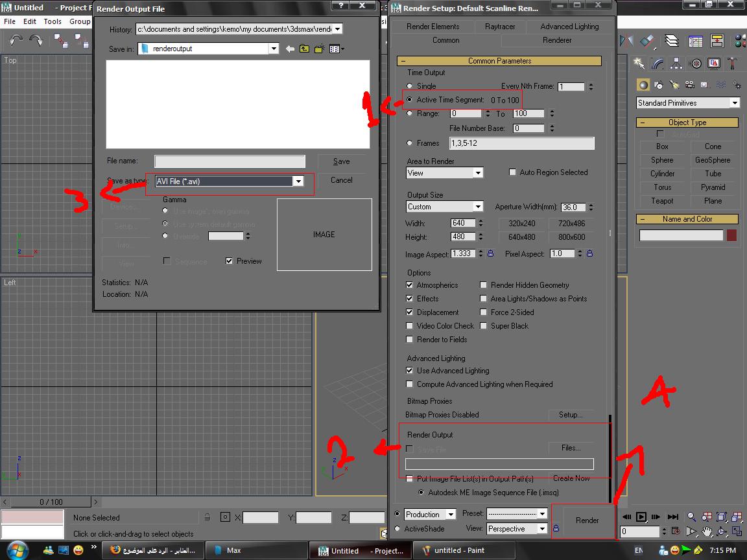Enable Auto Region Selected checkbox
This screenshot has height=560, width=747.
(x=513, y=172)
